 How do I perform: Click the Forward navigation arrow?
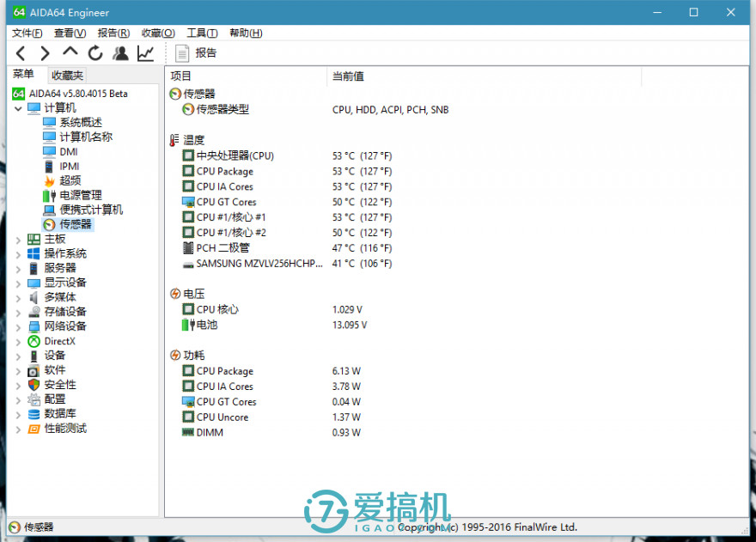click(46, 53)
